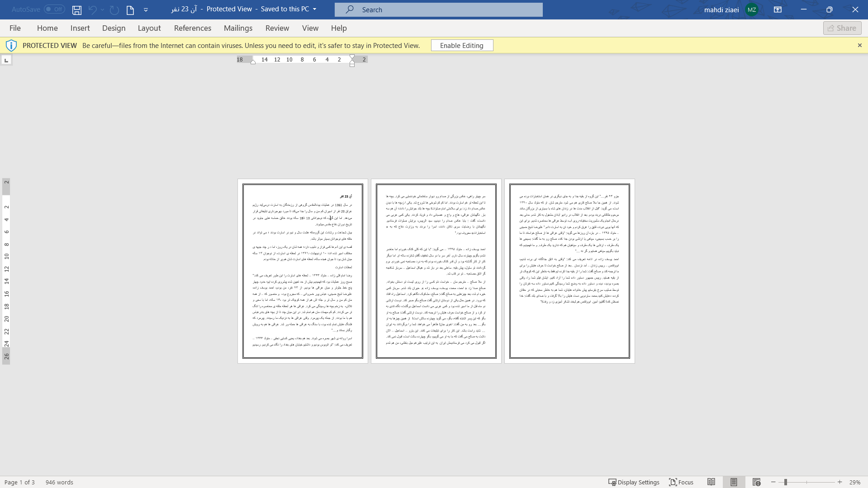Open Ribbon Display Options icon
868x488 pixels.
(x=778, y=9)
